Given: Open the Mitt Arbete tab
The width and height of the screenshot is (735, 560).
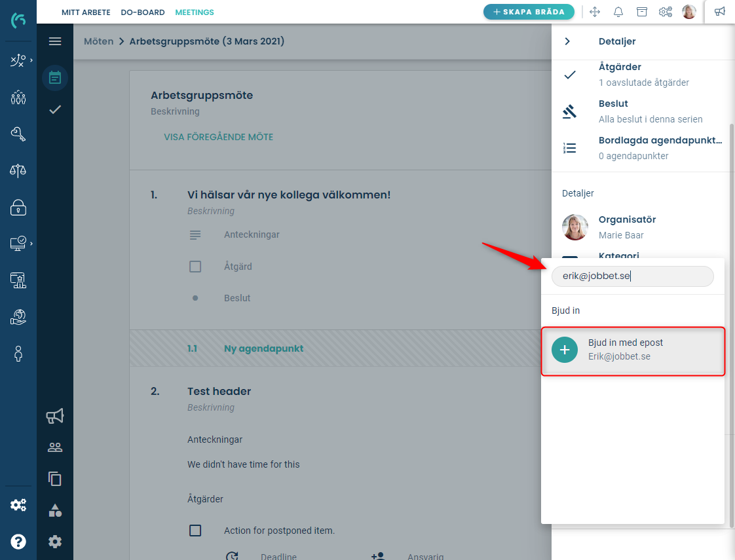Looking at the screenshot, I should 86,12.
